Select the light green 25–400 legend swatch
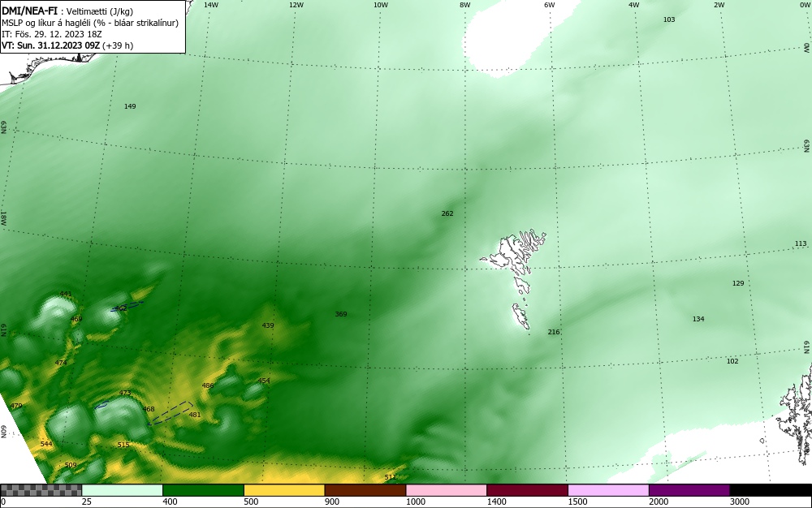This screenshot has width=812, height=508. coord(123,490)
